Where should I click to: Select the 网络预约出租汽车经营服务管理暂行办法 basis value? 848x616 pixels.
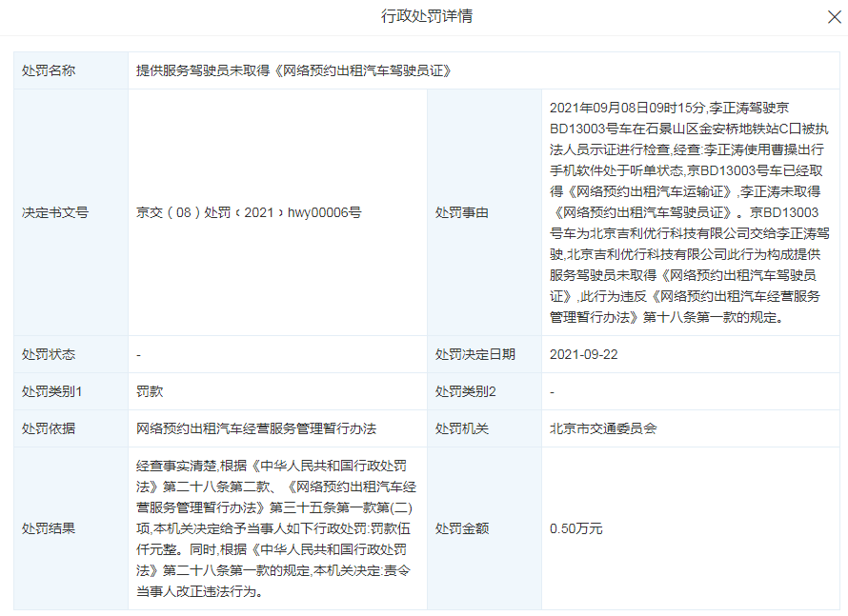point(256,428)
